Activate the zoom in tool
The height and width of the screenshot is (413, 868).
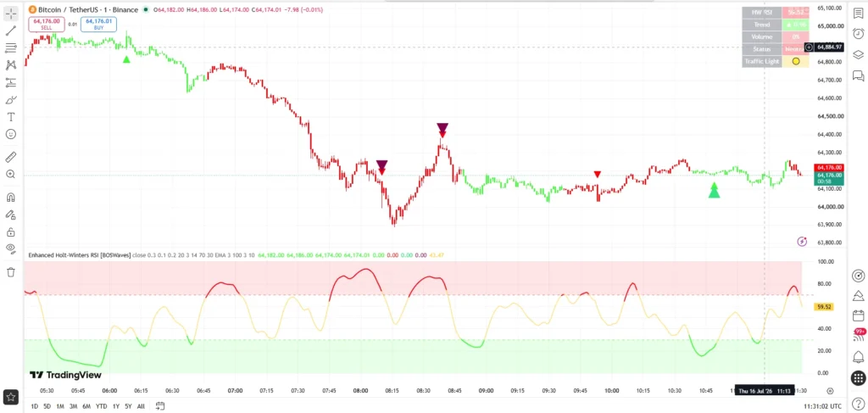[x=10, y=175]
